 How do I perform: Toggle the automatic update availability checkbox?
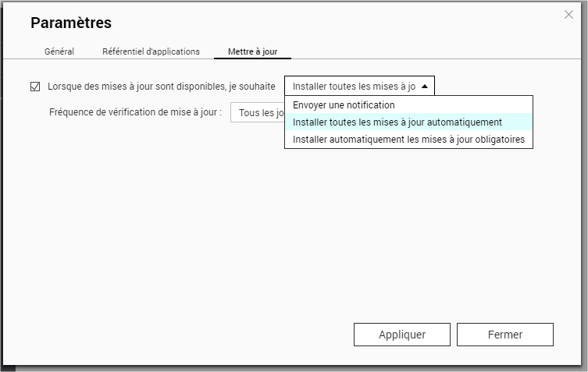click(x=35, y=86)
